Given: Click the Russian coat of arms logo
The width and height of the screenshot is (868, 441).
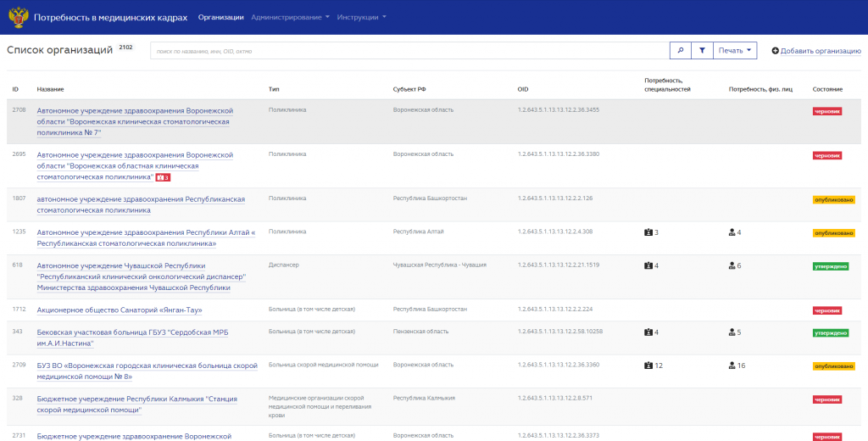Looking at the screenshot, I should coord(19,17).
